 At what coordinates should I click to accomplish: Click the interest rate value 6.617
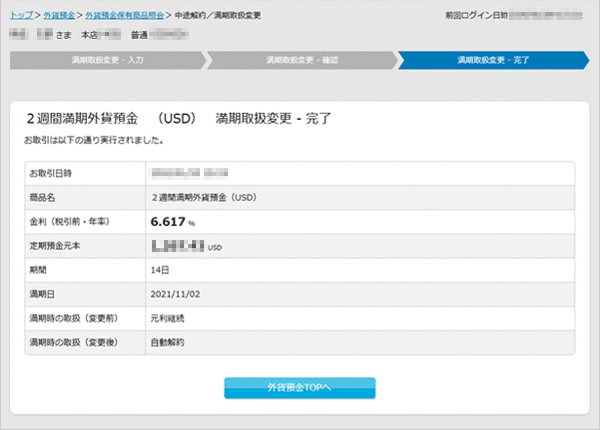[x=168, y=222]
